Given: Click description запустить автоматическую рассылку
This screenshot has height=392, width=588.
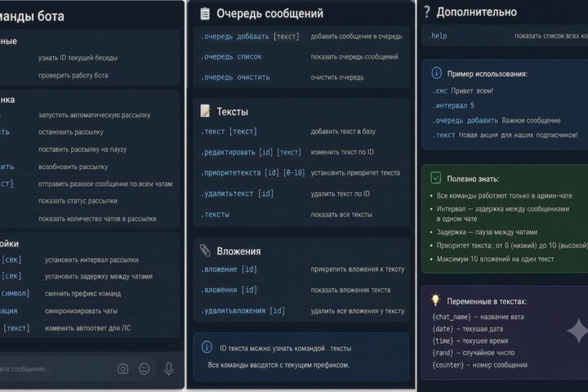Looking at the screenshot, I should 95,115.
